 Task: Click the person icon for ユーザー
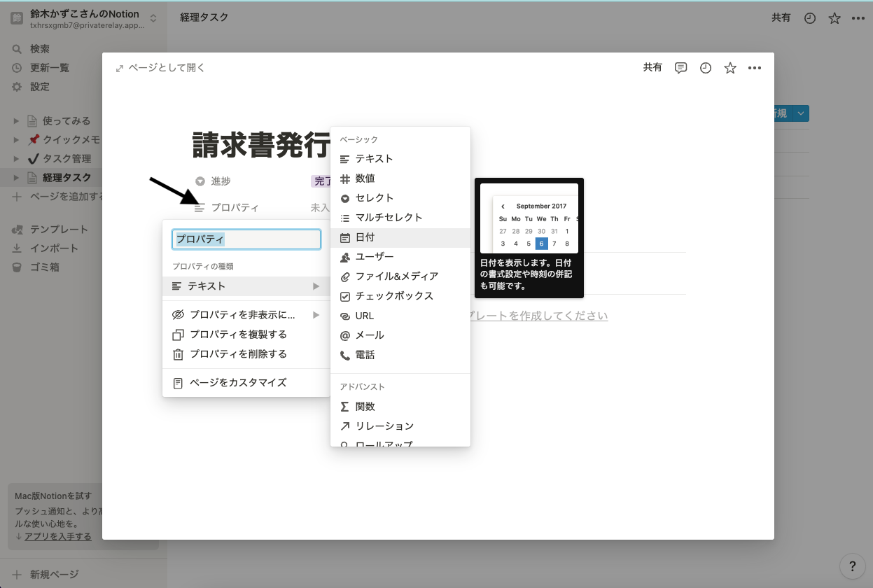(344, 258)
